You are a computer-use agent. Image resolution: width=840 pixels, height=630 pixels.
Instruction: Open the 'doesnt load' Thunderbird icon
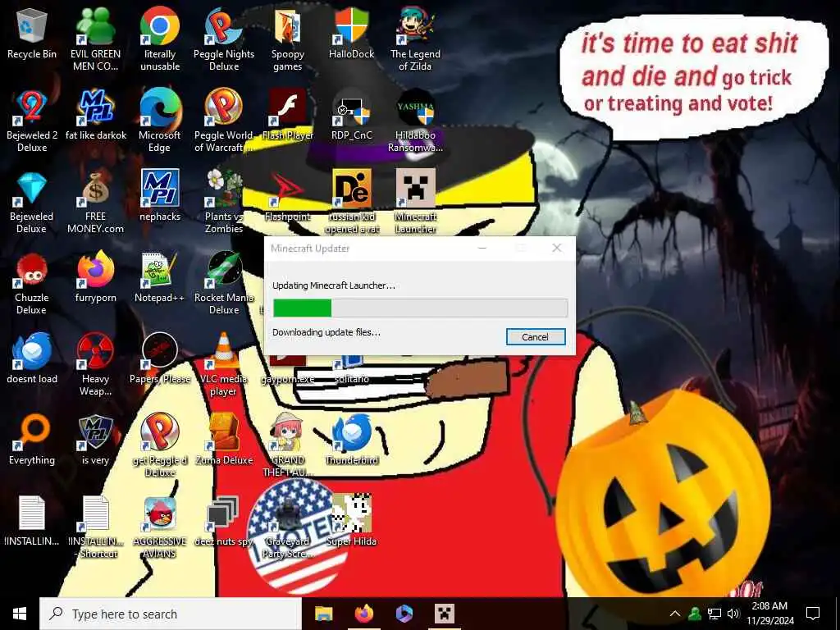[x=32, y=359]
